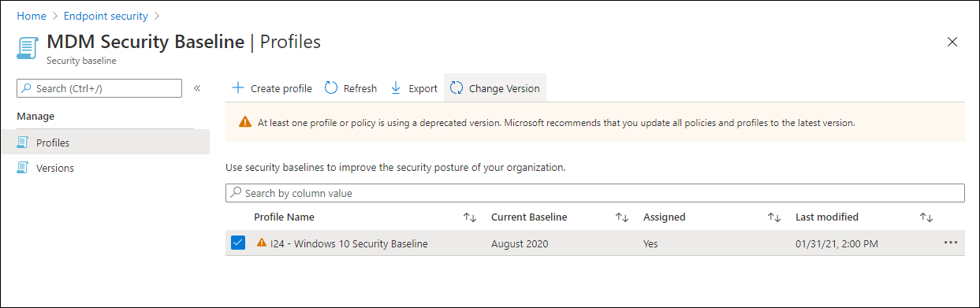Go to Endpoint security breadcrumb link
Screen dimensions: 980x308
[x=106, y=15]
